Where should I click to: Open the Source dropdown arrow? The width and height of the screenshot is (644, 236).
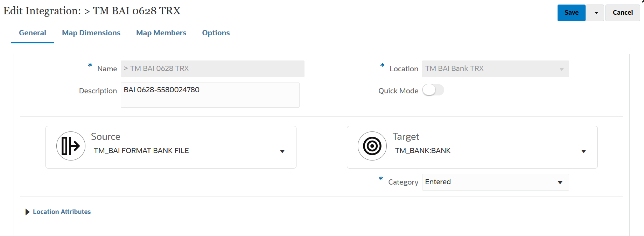[282, 151]
